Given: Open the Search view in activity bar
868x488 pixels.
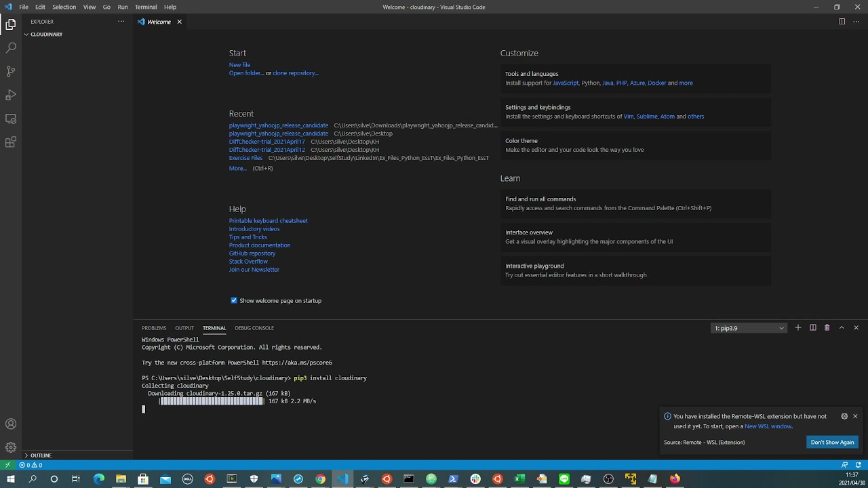Looking at the screenshot, I should click(11, 47).
